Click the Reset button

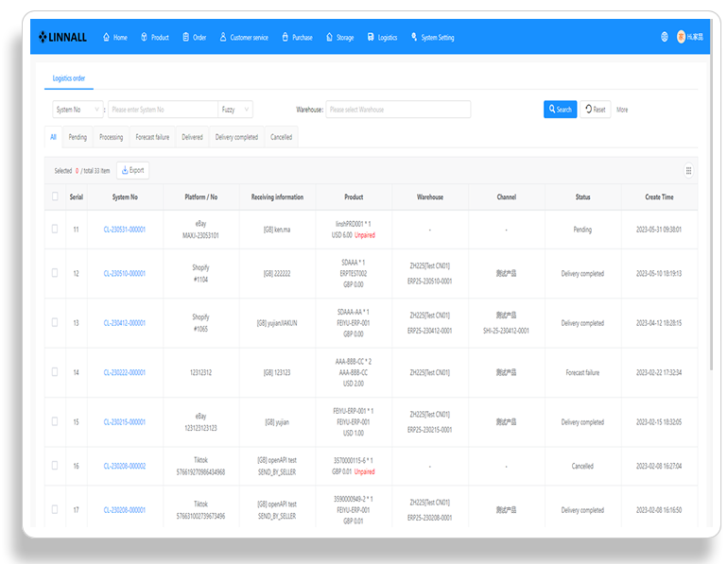596,110
